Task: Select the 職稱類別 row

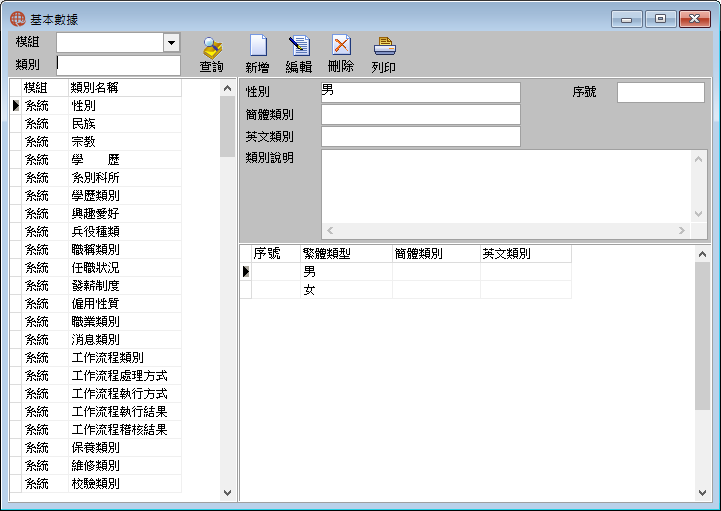Action: tap(96, 249)
